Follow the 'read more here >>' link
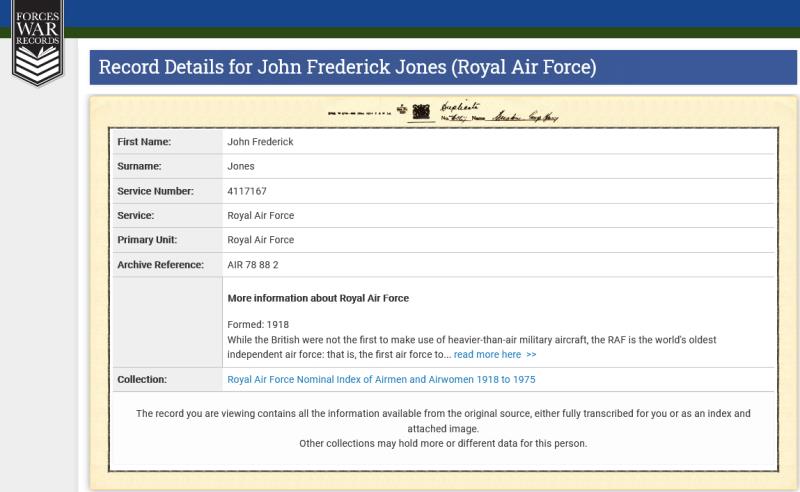 [x=494, y=354]
